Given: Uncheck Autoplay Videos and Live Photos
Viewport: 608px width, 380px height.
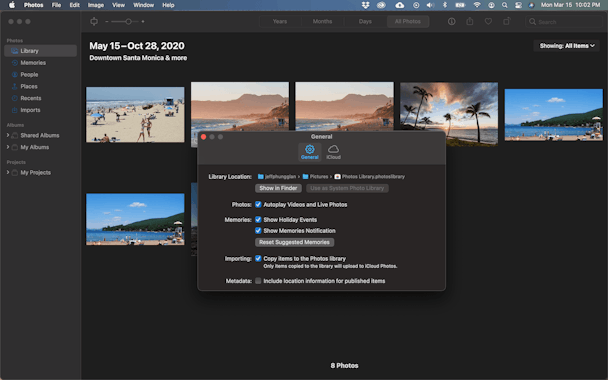Looking at the screenshot, I should click(258, 204).
